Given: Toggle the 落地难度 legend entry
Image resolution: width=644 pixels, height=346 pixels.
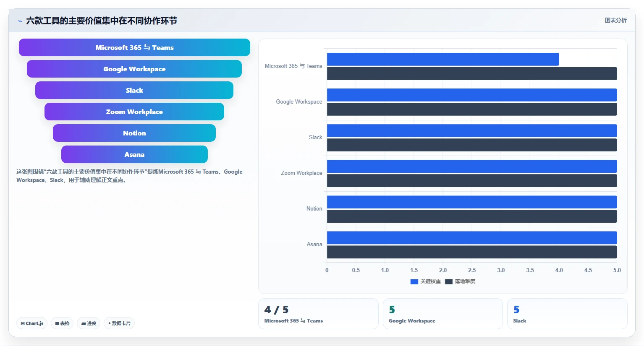Looking at the screenshot, I should [x=460, y=281].
